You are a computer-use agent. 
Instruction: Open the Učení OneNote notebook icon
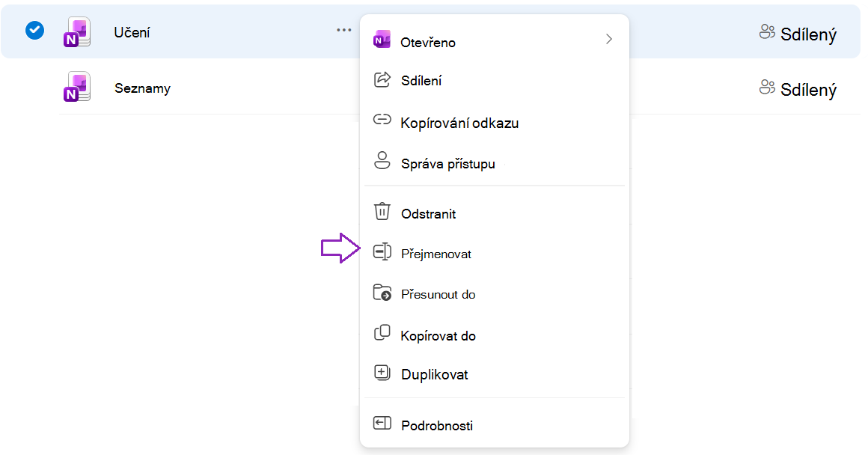[x=77, y=32]
